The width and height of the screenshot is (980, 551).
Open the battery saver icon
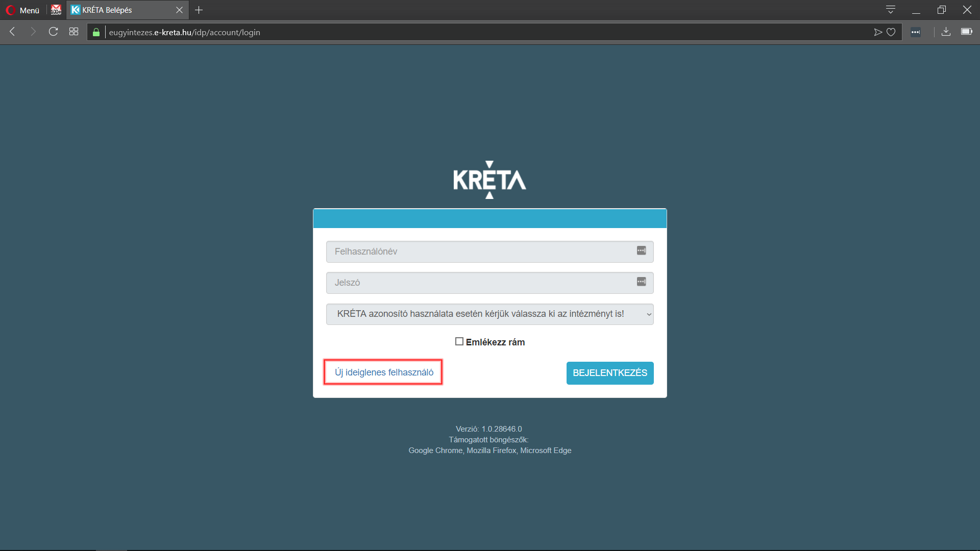click(967, 32)
